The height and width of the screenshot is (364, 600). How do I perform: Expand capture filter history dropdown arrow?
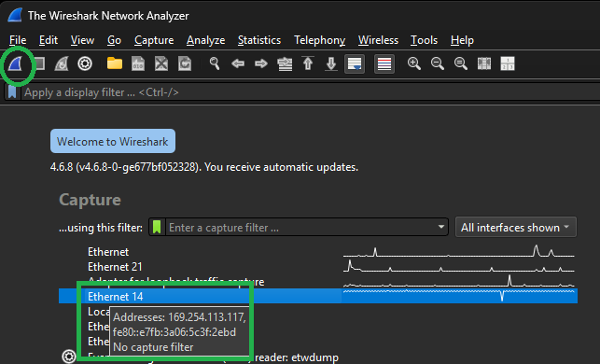(441, 228)
